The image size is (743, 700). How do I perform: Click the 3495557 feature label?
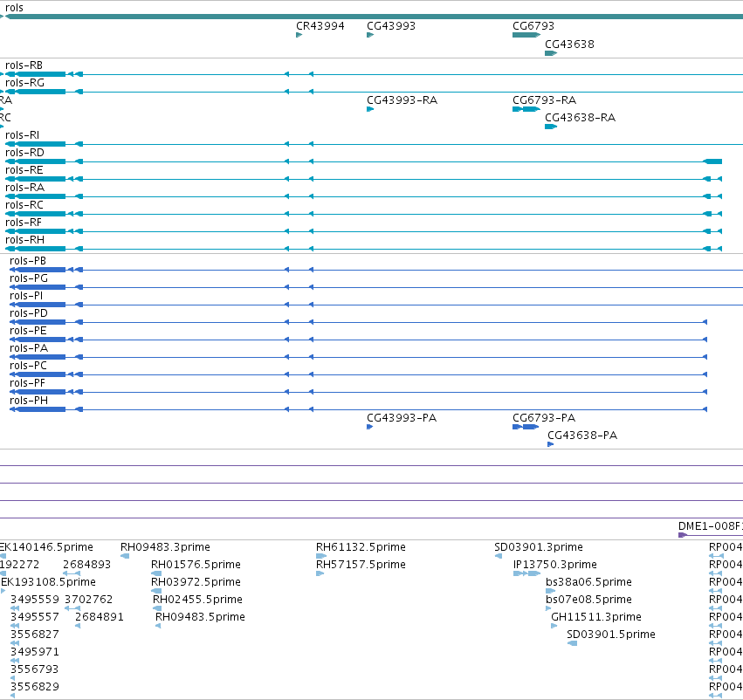(35, 616)
